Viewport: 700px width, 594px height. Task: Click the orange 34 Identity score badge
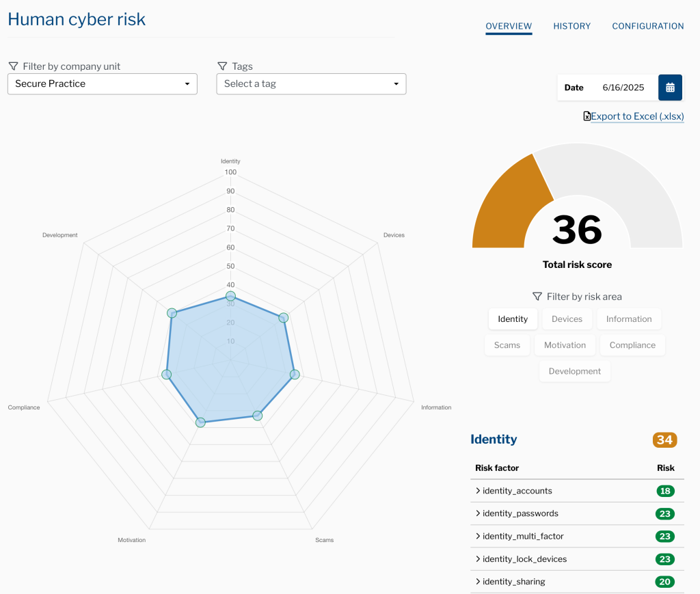point(664,440)
